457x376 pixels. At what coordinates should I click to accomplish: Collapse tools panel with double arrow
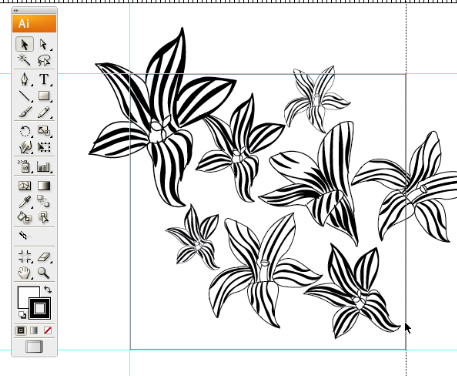[x=16, y=10]
